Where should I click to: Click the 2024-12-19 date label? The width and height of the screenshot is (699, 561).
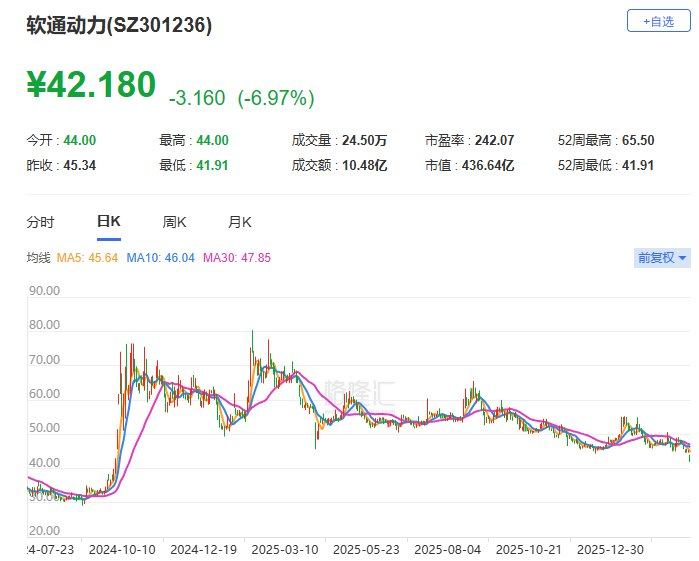(204, 550)
